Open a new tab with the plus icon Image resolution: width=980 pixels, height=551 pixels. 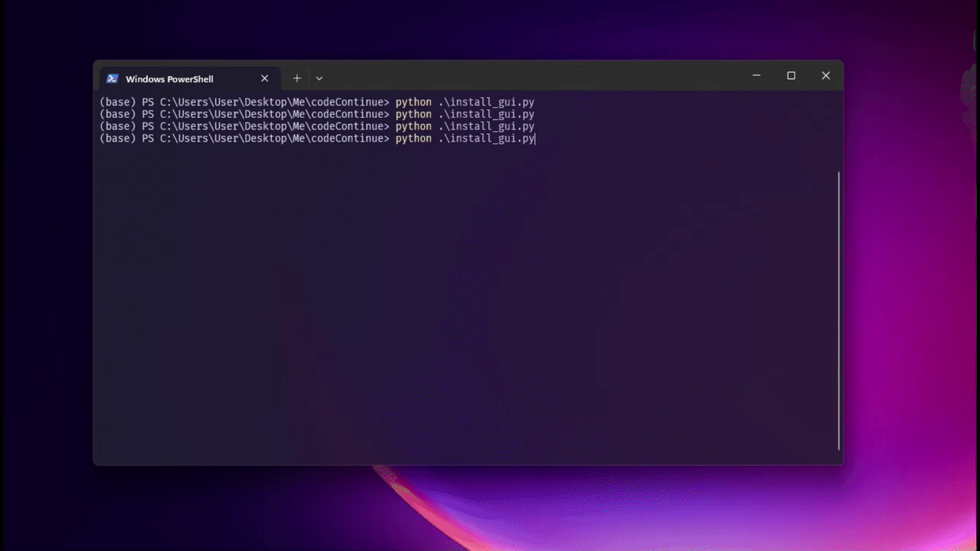296,77
